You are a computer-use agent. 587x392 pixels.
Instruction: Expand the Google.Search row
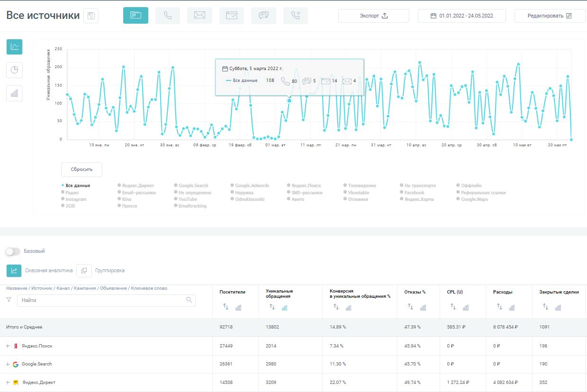pyautogui.click(x=8, y=364)
